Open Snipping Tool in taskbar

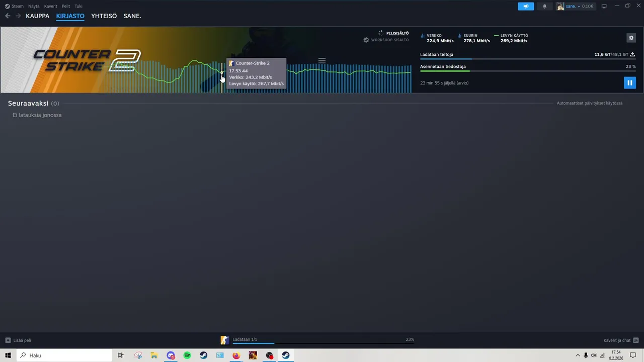click(x=138, y=355)
